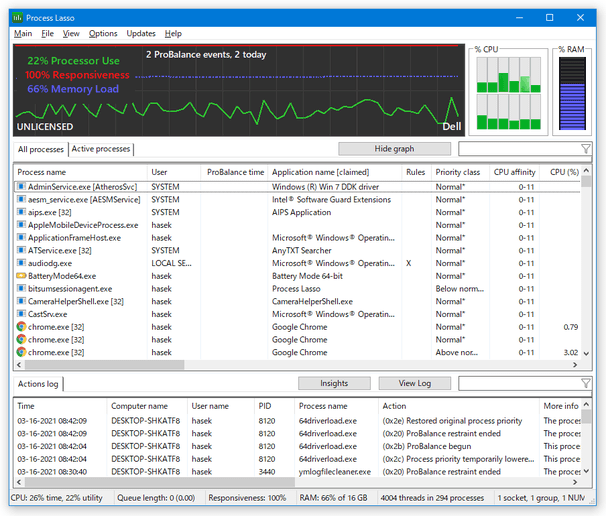Image resolution: width=606 pixels, height=516 pixels.
Task: Click the process list filter funnel icon
Action: coord(586,149)
